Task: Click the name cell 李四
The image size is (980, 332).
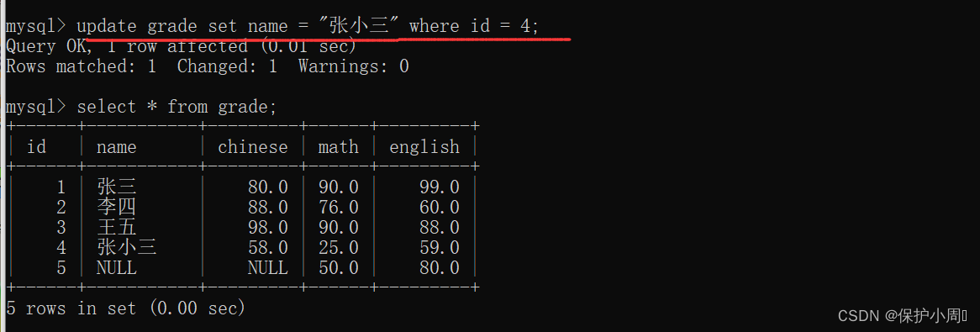Action: pos(116,207)
